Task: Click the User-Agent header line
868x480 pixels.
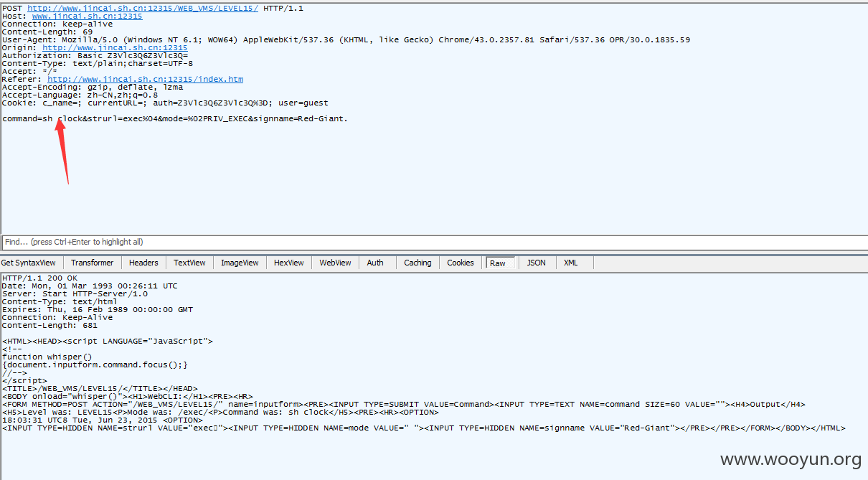Action: pos(346,39)
